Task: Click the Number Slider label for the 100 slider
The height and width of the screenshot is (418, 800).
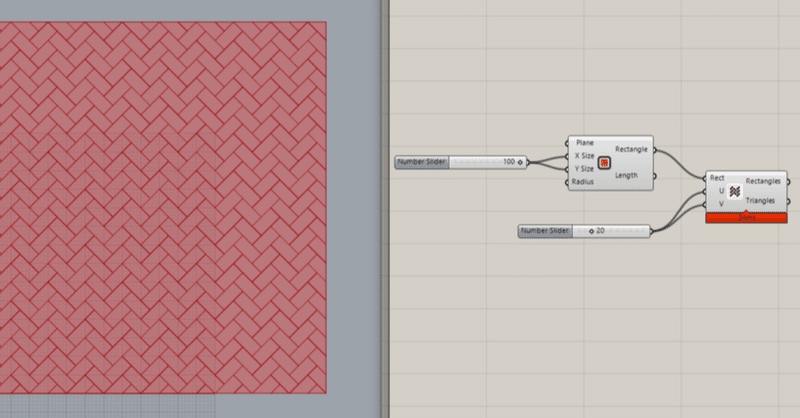Action: (x=421, y=162)
